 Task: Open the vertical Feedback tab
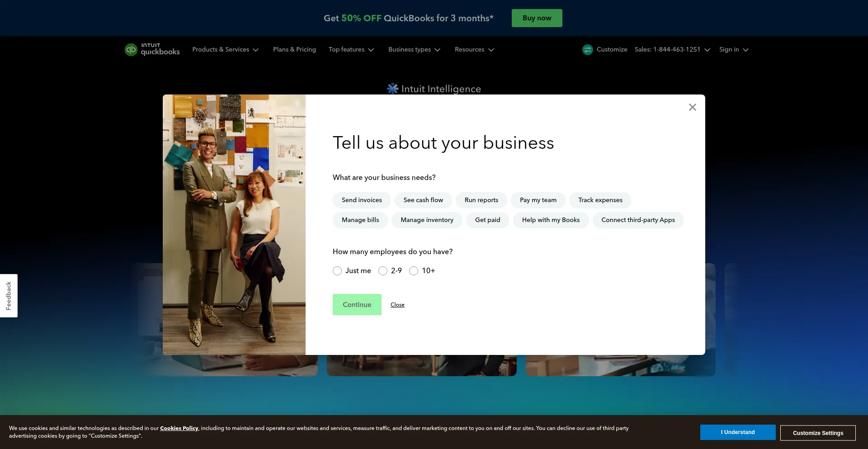point(9,296)
